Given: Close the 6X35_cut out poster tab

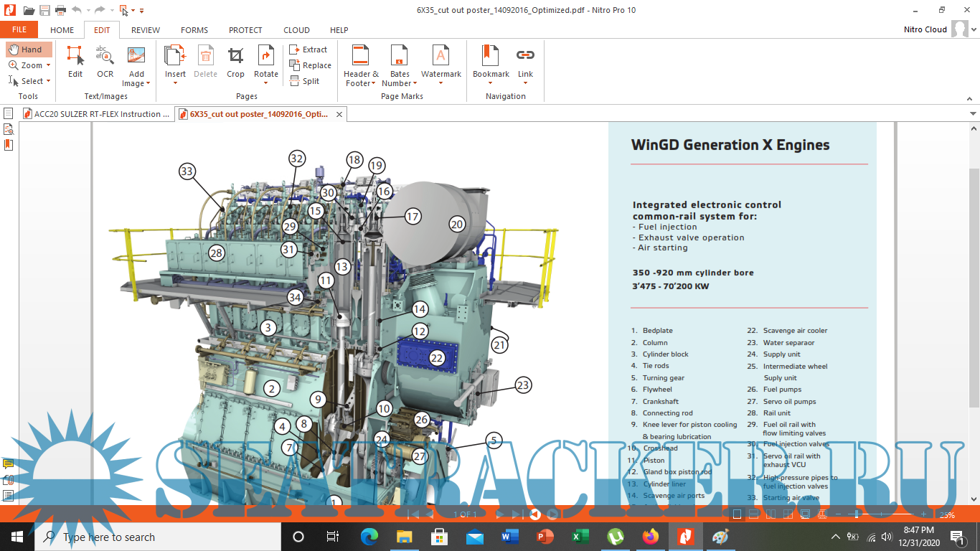Looking at the screenshot, I should pos(339,114).
